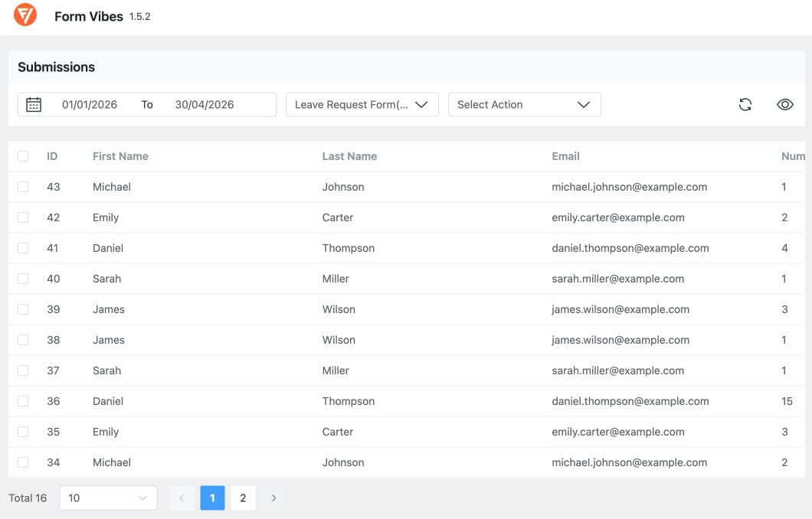Open the Select Action dropdown
Viewport: 812px width, 519px height.
pyautogui.click(x=524, y=105)
